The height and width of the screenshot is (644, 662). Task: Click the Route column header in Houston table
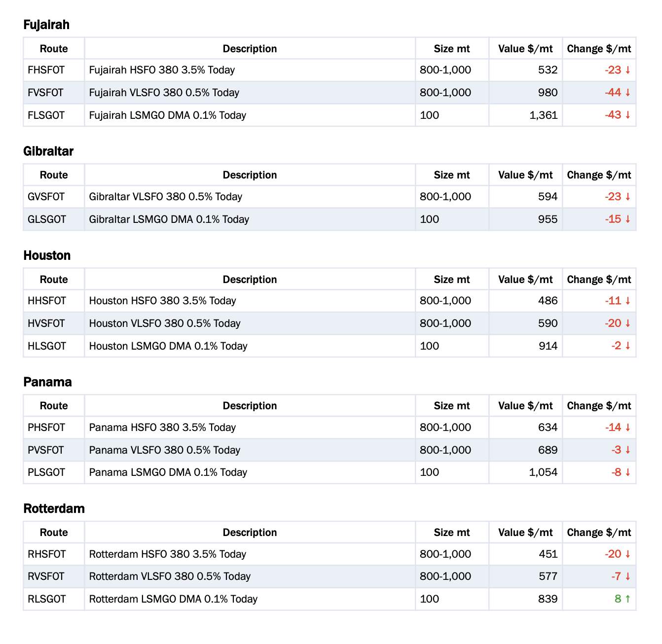[54, 280]
